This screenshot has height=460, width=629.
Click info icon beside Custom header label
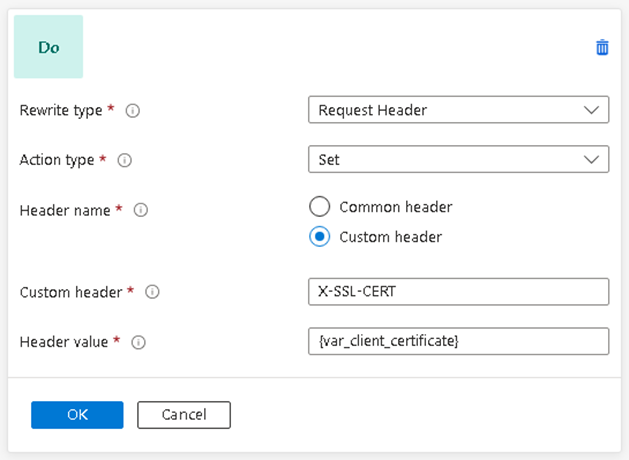tap(152, 292)
